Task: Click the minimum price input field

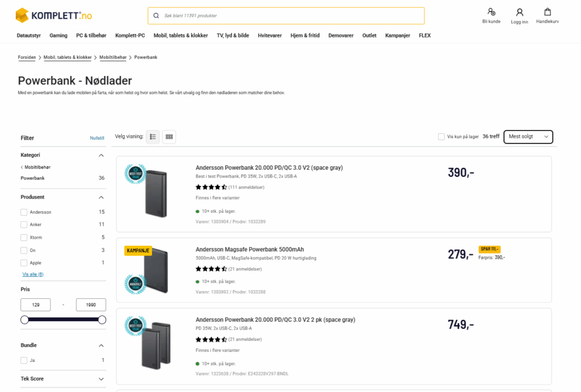Action: point(36,305)
